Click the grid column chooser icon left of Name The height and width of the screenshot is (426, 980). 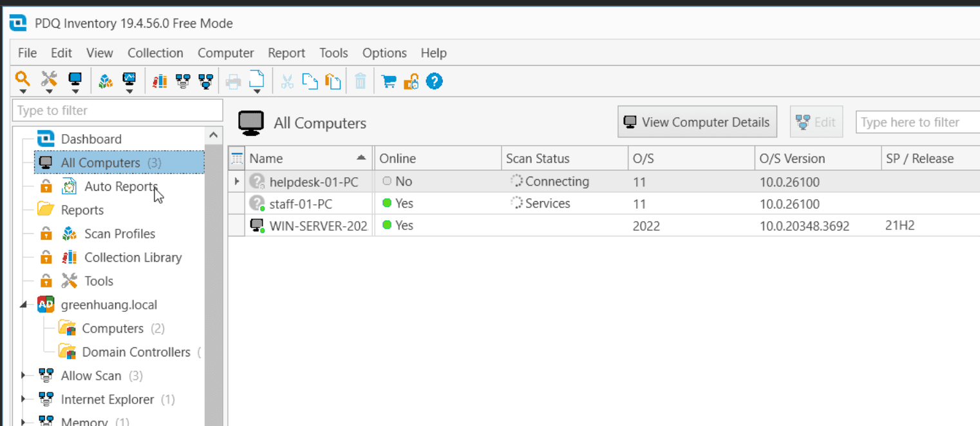(237, 158)
